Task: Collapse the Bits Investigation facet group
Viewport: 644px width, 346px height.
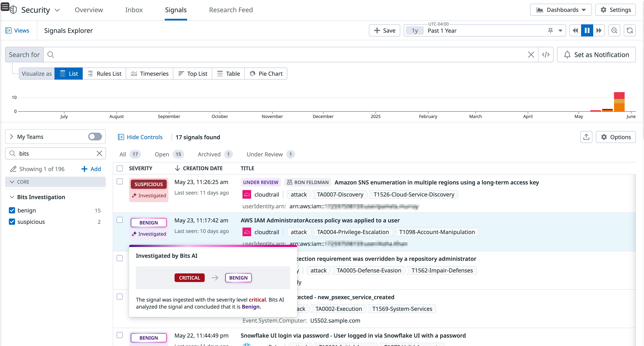Action: point(12,197)
